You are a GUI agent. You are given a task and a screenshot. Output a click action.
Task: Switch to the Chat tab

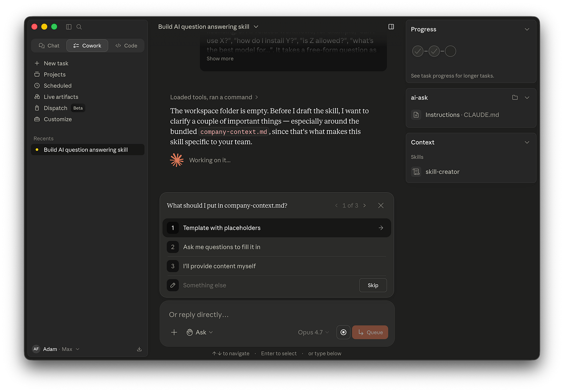49,45
